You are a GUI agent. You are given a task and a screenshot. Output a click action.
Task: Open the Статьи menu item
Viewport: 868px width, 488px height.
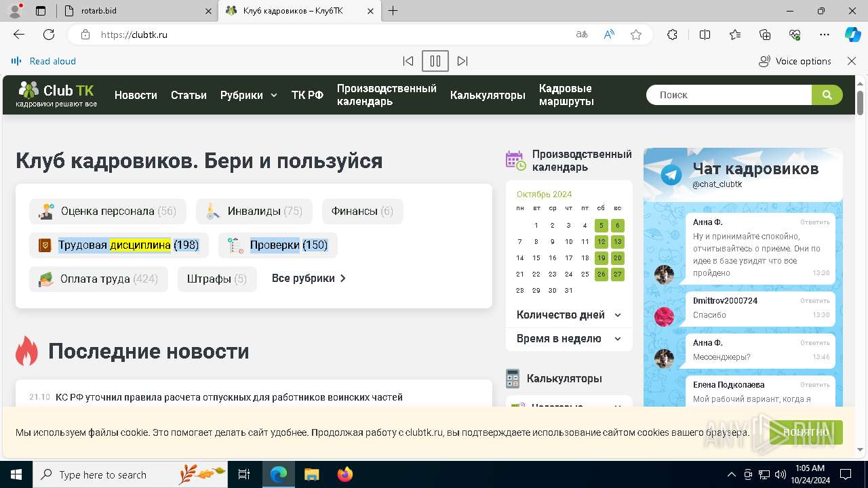click(x=189, y=95)
